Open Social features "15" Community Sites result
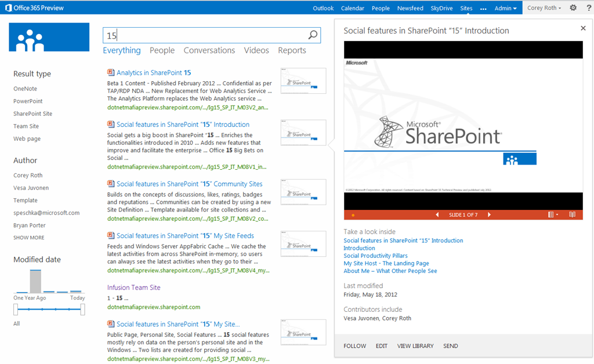This screenshot has height=364, width=594. click(x=190, y=184)
